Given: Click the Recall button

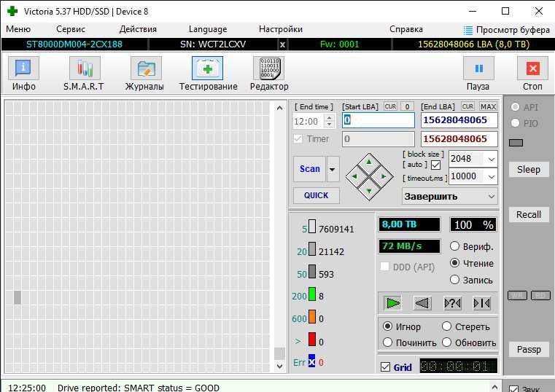Looking at the screenshot, I should pyautogui.click(x=529, y=214).
